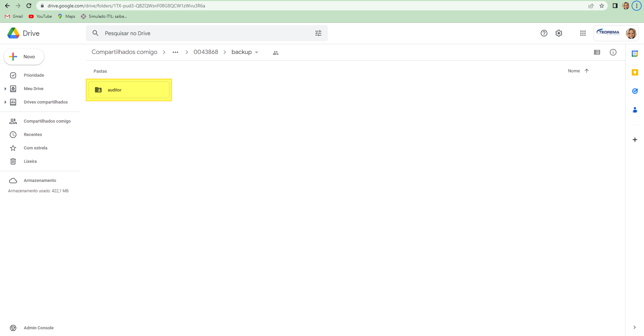
Task: Show hidden breadcrumb folders ellipsis
Action: pos(175,52)
